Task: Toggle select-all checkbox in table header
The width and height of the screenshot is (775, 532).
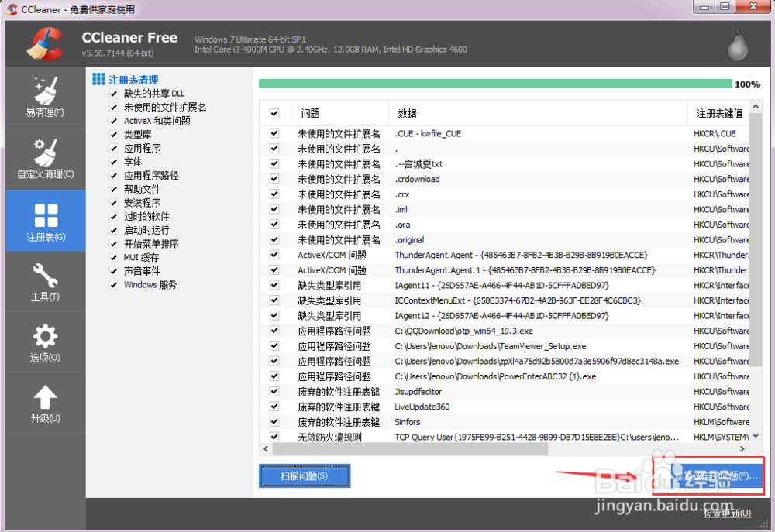Action: [x=274, y=113]
